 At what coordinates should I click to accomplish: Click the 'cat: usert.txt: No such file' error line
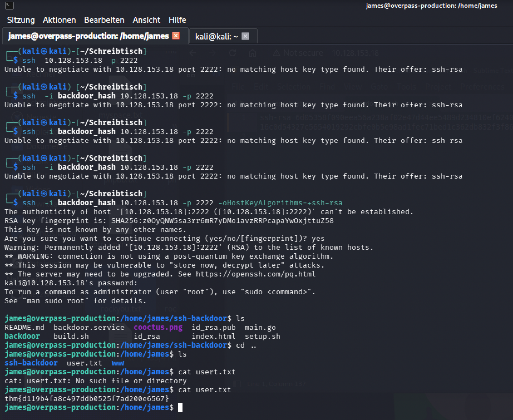tap(96, 381)
